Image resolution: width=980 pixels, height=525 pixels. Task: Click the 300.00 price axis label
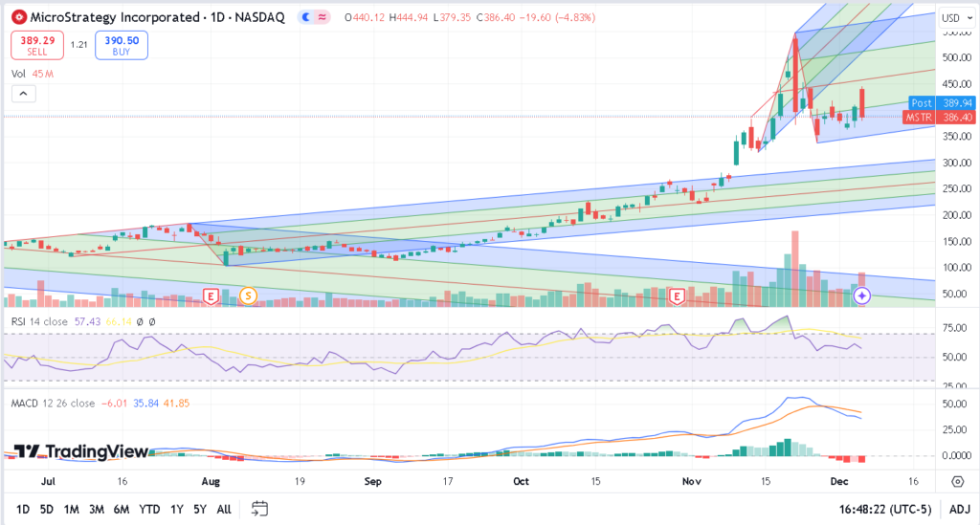(x=957, y=163)
